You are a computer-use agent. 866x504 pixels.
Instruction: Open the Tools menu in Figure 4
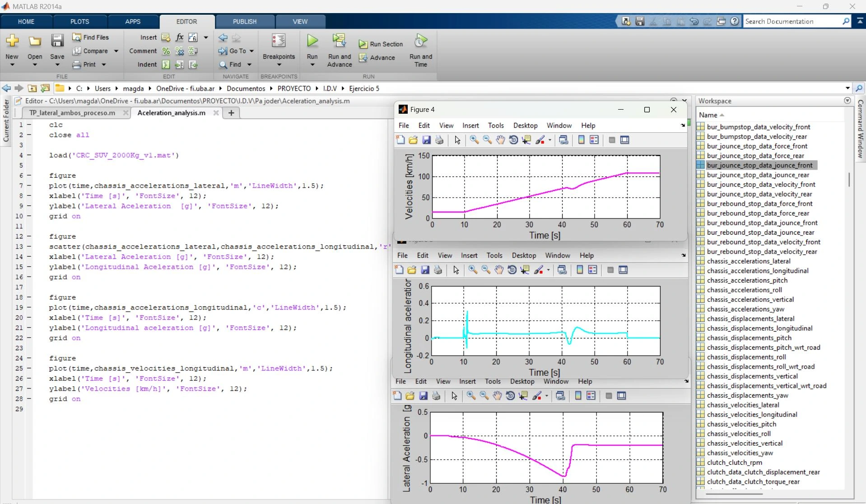click(x=495, y=125)
